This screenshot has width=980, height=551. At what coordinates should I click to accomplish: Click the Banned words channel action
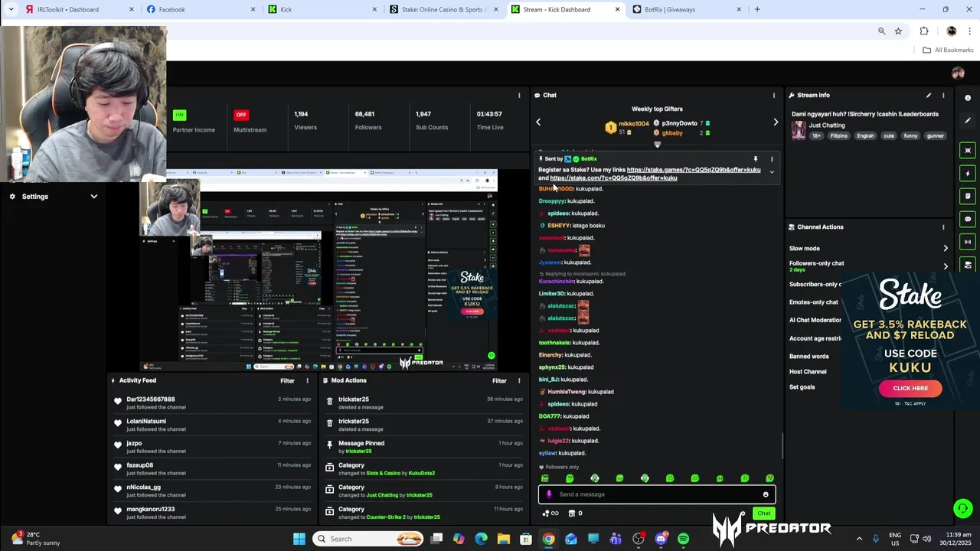(809, 356)
